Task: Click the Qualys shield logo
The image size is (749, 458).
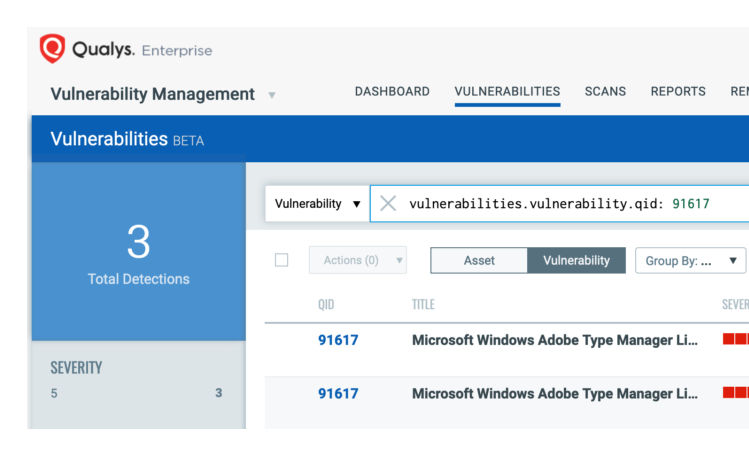Action: tap(52, 49)
